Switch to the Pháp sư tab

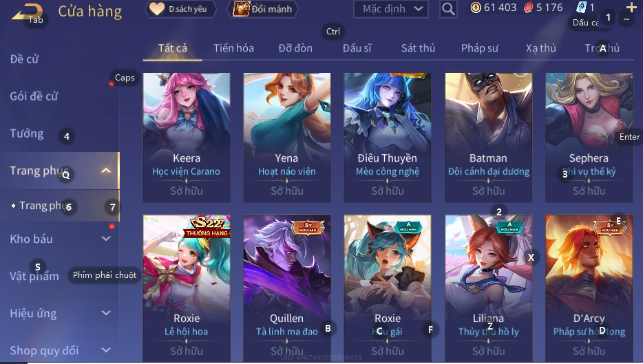(479, 48)
